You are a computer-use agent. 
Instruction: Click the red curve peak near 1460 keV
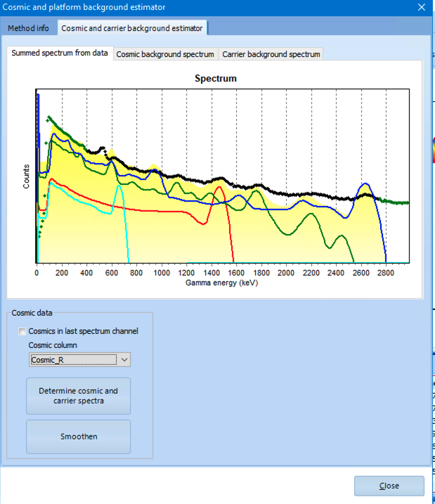coord(219,188)
